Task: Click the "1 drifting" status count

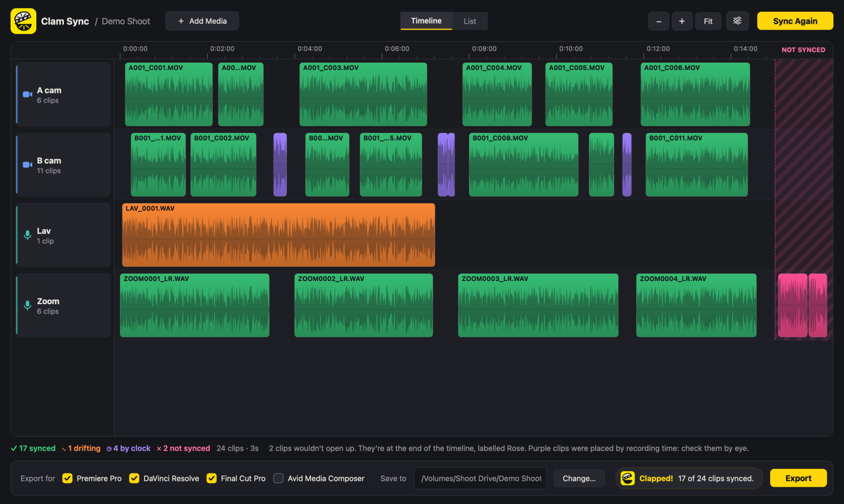Action: pyautogui.click(x=81, y=448)
